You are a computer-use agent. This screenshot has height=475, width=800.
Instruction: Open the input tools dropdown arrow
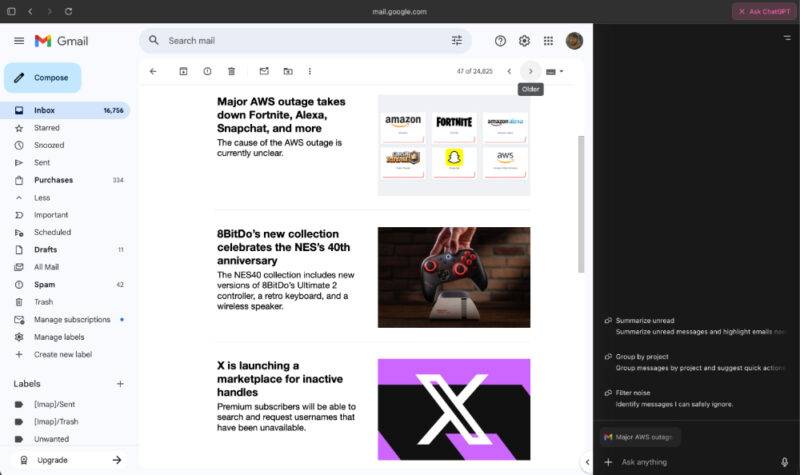coord(561,71)
